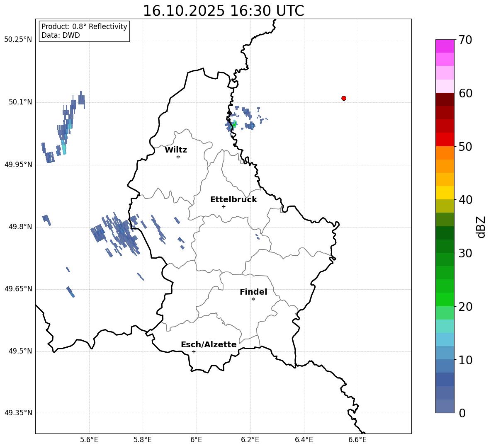Click the yellow colorbar segment at 40
The height and width of the screenshot is (448, 491).
[x=445, y=193]
